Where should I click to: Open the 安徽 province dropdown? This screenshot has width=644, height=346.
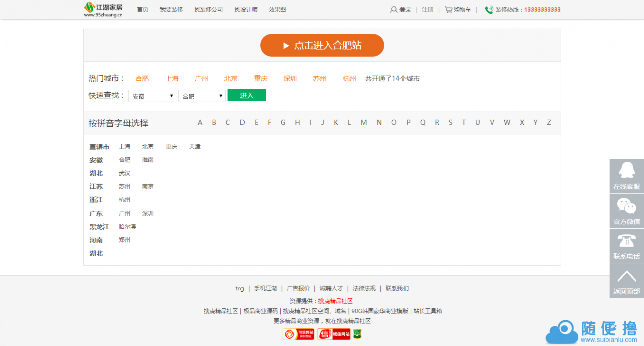tap(152, 96)
